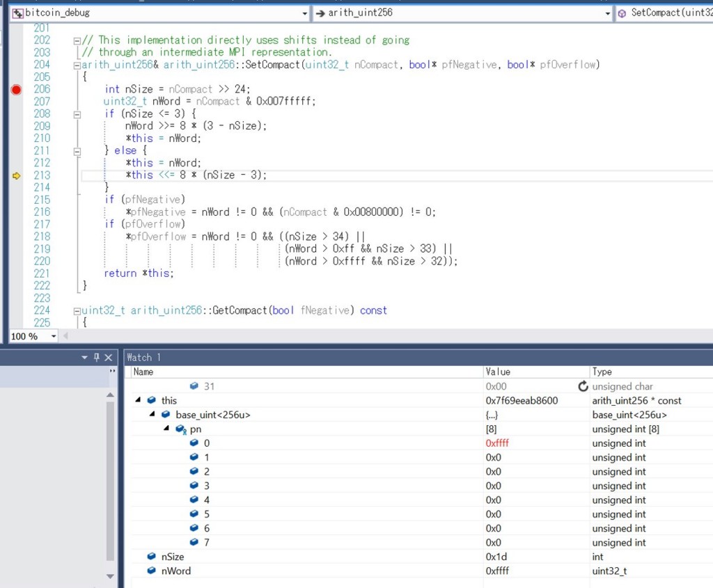The image size is (713, 588).
Task: Open the SetCompact member dropdown
Action: tap(664, 13)
